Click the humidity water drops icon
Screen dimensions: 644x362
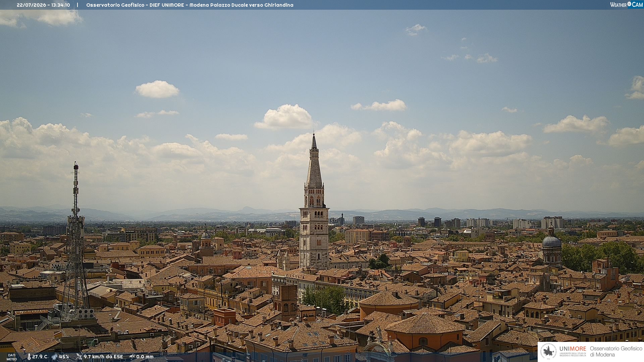coord(54,357)
